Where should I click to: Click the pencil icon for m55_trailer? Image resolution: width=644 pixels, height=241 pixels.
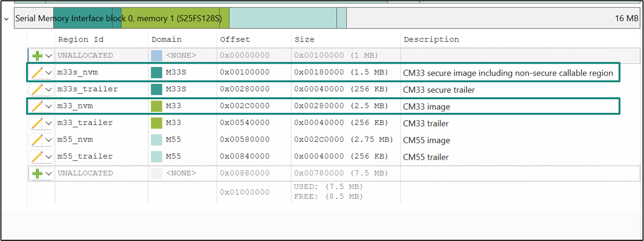pos(37,157)
